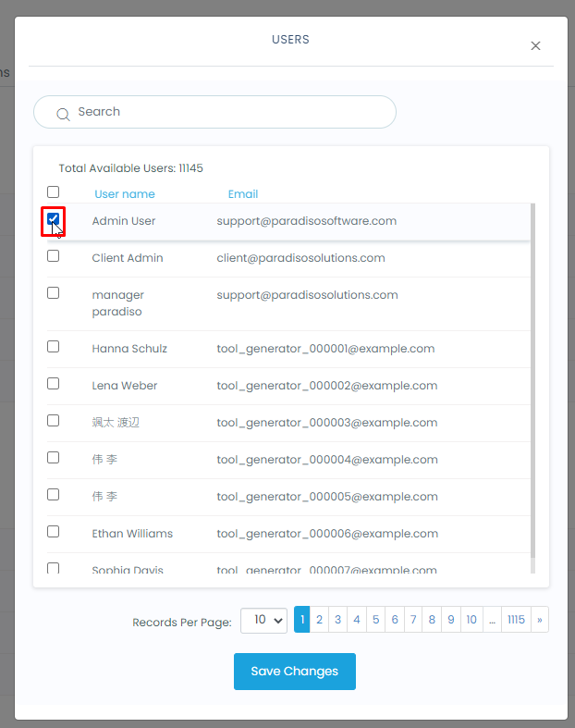
Task: Tick the Lena Weber checkbox
Action: click(54, 384)
